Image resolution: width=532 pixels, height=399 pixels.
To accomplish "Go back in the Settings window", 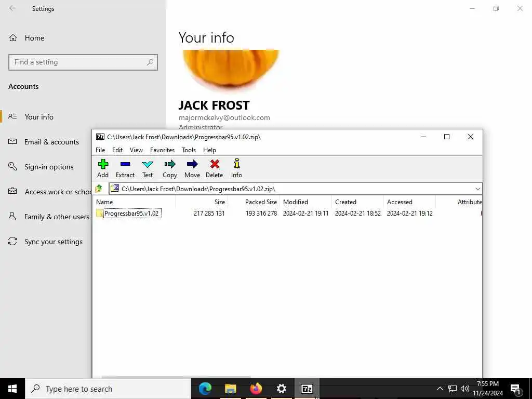I will [12, 8].
